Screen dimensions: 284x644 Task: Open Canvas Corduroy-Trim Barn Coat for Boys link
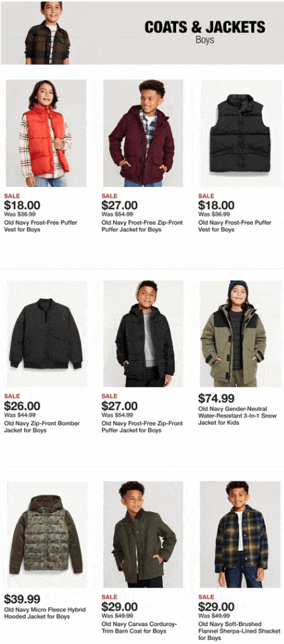click(139, 627)
